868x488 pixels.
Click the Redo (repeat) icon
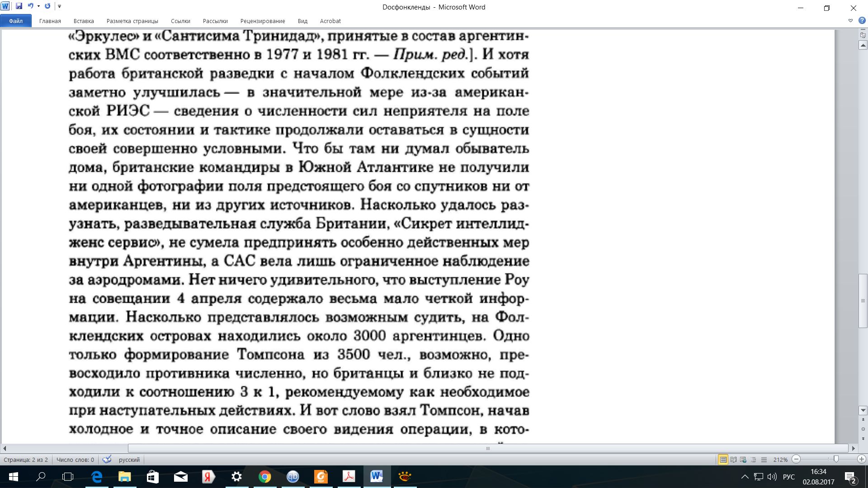point(47,6)
